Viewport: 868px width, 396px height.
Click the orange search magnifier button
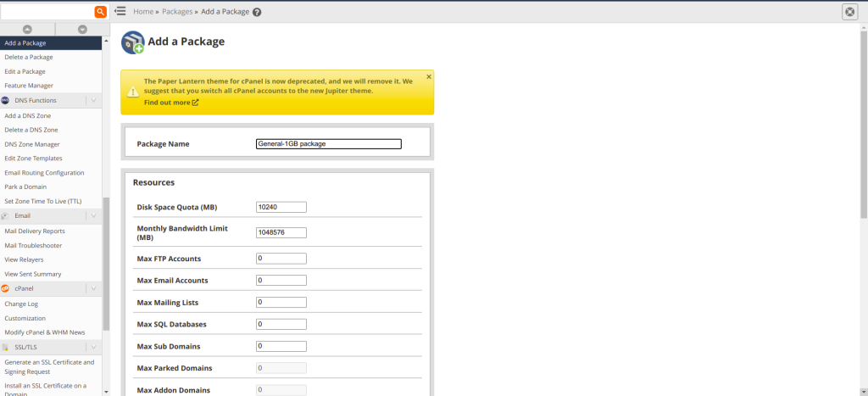click(100, 12)
